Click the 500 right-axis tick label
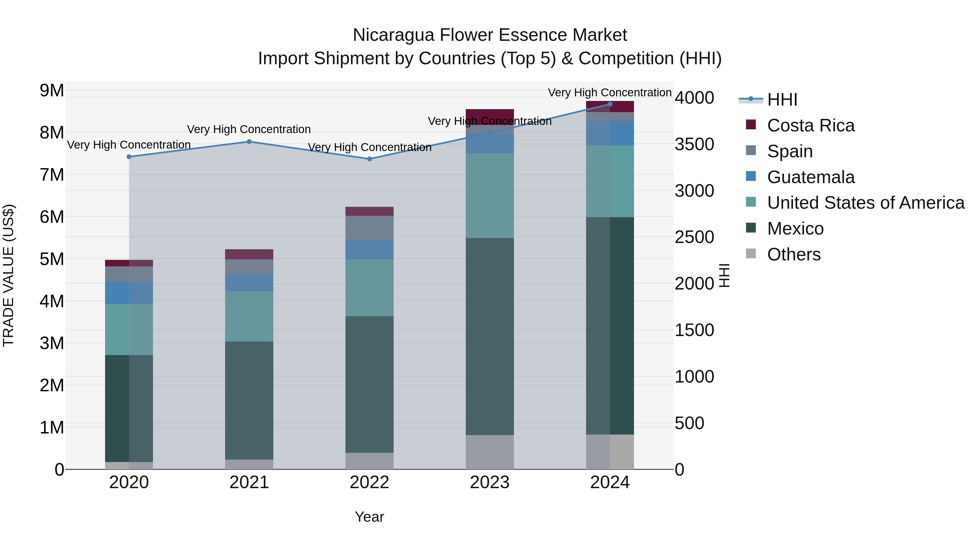The width and height of the screenshot is (980, 551). pos(690,423)
